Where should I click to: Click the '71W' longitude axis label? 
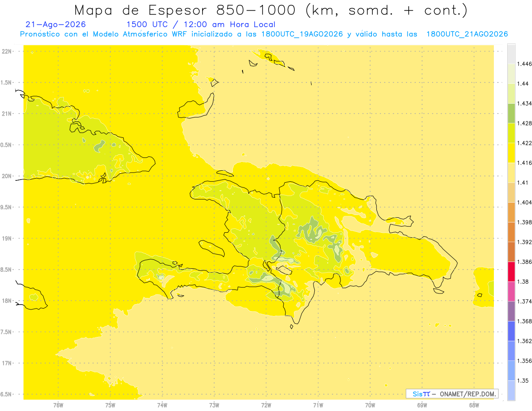pos(318,405)
